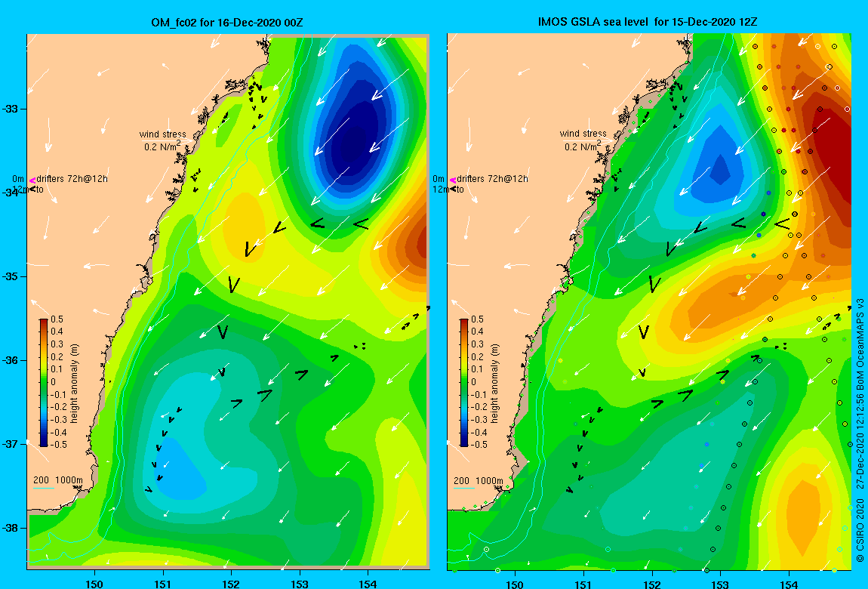Click the 0.5 color bar tick on left map

click(57, 319)
